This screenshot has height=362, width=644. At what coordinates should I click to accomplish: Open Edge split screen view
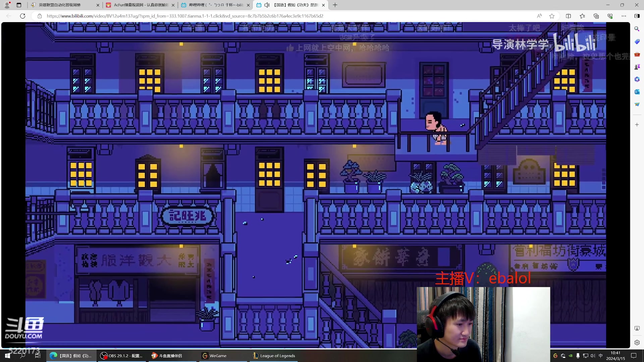coord(568,16)
